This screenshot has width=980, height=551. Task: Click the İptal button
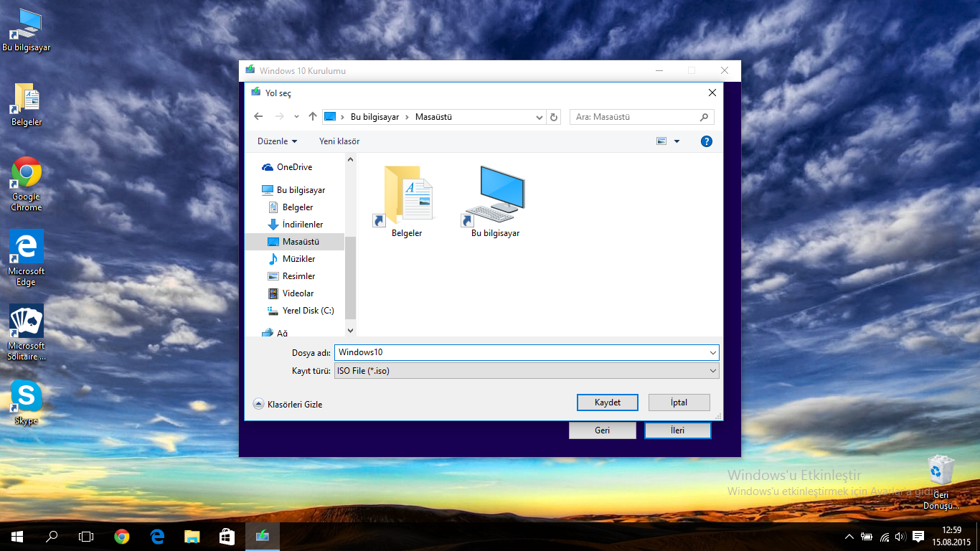click(679, 402)
